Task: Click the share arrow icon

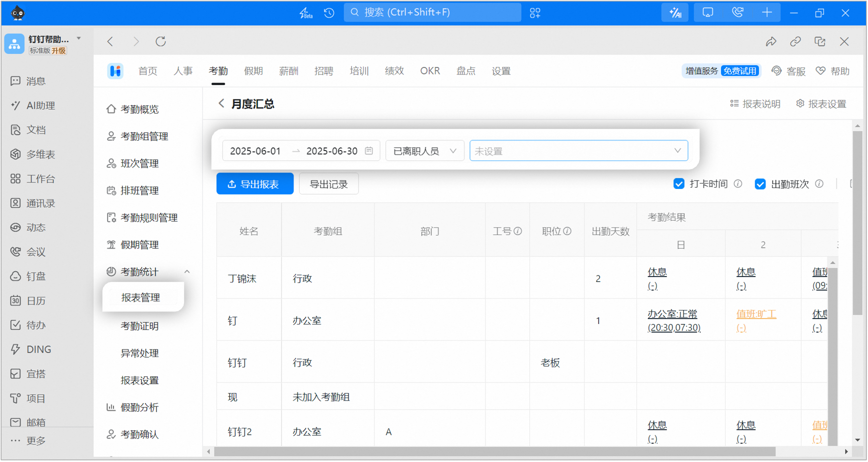Action: [x=771, y=42]
